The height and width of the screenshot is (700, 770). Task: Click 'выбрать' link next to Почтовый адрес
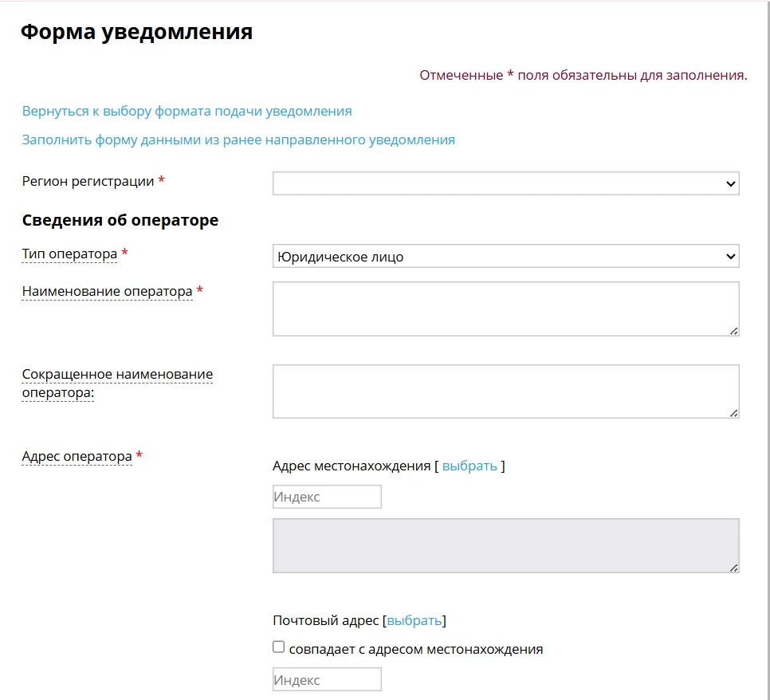414,620
